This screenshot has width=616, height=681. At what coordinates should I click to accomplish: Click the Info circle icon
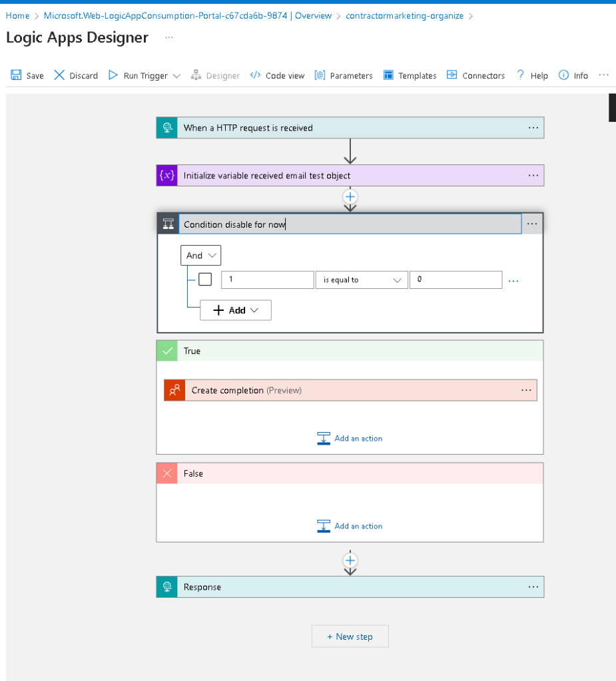[x=563, y=75]
